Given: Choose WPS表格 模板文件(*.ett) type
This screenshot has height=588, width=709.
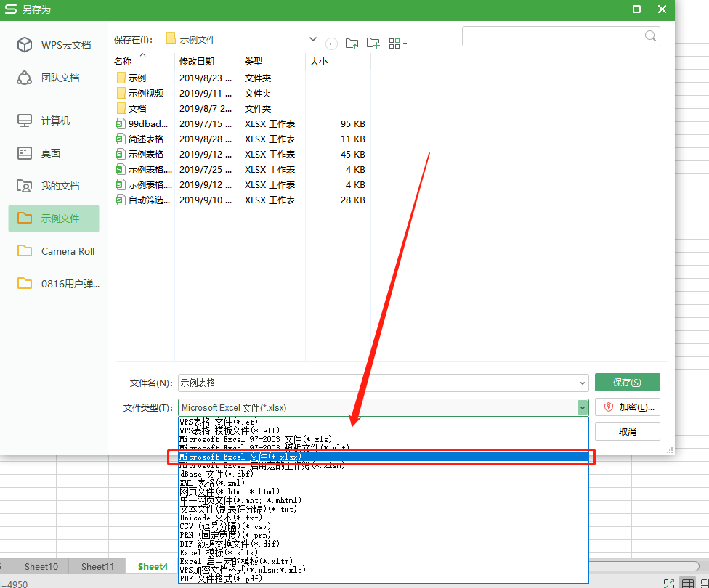Looking at the screenshot, I should coord(384,430).
